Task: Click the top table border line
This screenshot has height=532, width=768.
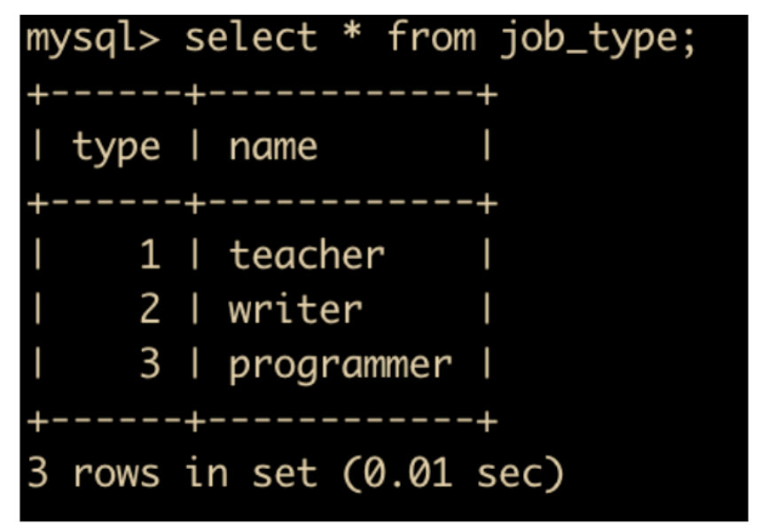Action: coord(262,94)
